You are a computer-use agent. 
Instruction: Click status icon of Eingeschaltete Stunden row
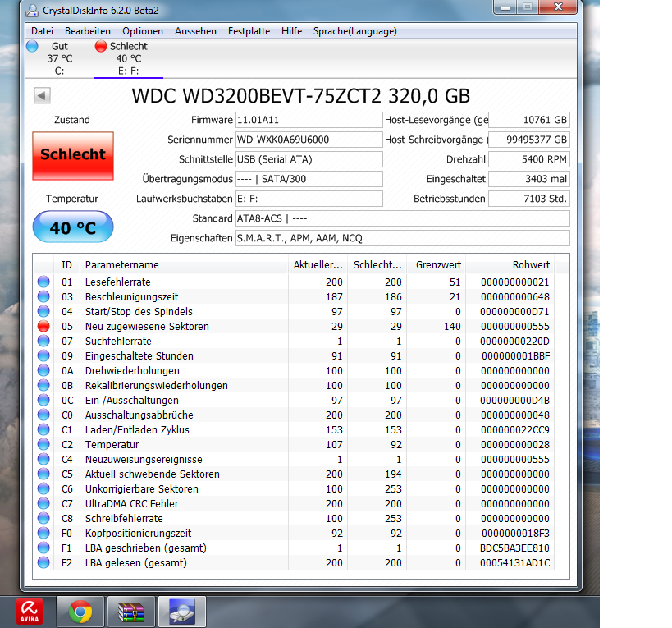pos(43,355)
